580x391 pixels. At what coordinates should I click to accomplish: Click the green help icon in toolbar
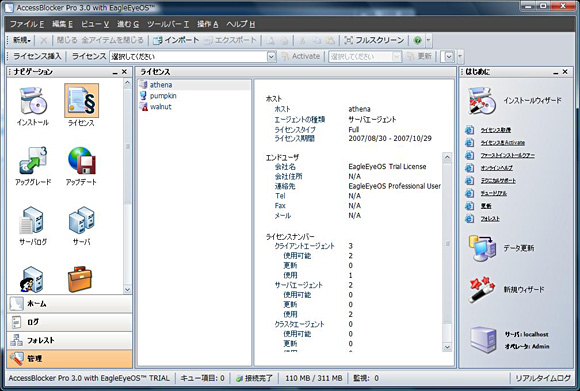pyautogui.click(x=418, y=40)
